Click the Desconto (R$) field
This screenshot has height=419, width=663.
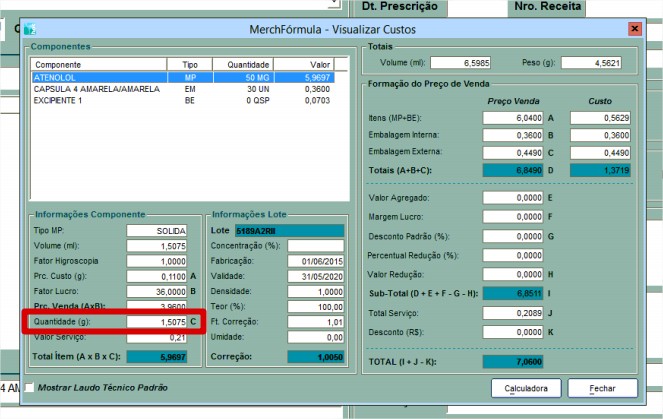(x=513, y=332)
